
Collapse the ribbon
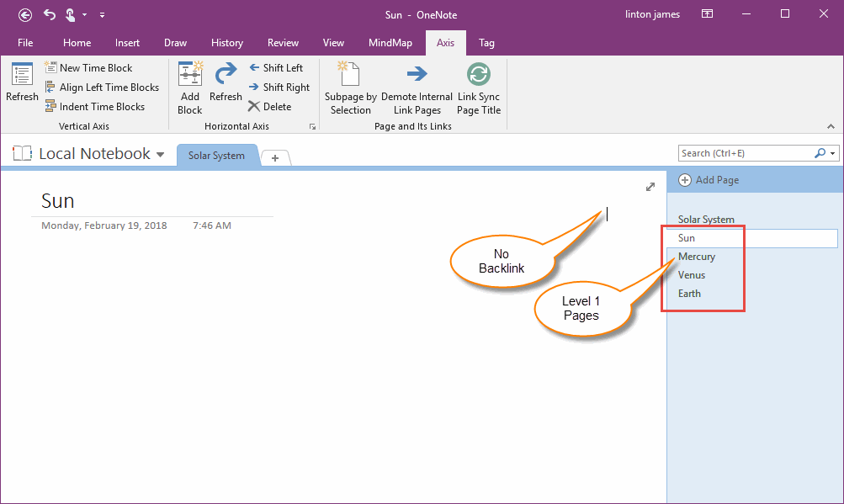[831, 126]
